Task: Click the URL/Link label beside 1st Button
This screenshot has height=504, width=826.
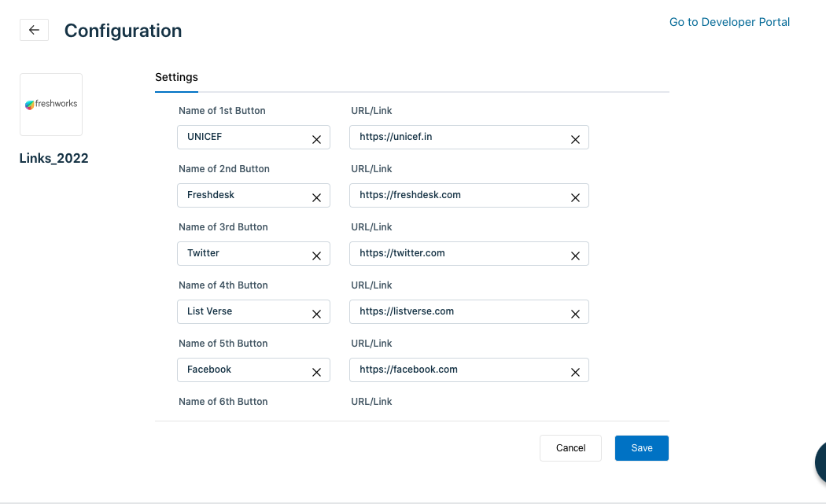Action: [x=371, y=111]
